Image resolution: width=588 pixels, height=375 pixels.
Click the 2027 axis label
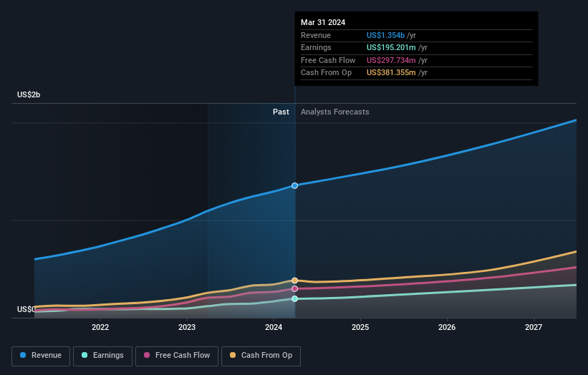[x=534, y=327]
